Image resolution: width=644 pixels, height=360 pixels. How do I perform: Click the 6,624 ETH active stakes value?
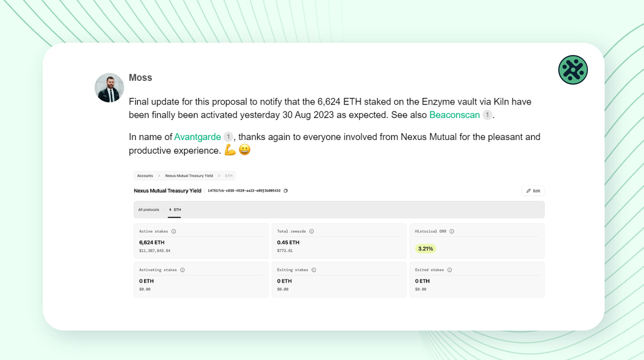point(152,243)
